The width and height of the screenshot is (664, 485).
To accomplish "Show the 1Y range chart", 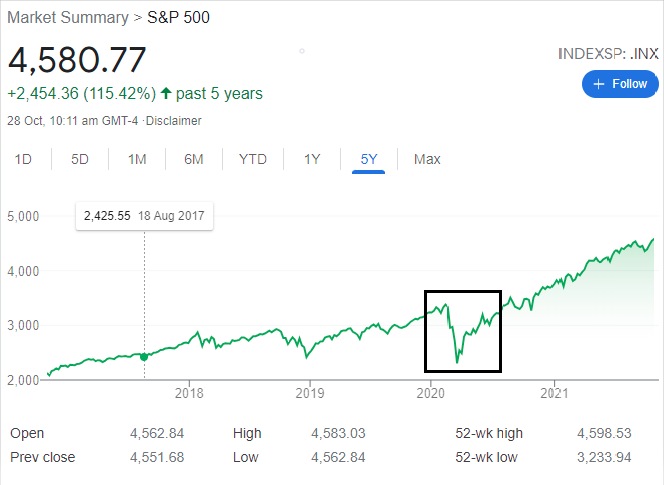I will coord(312,159).
